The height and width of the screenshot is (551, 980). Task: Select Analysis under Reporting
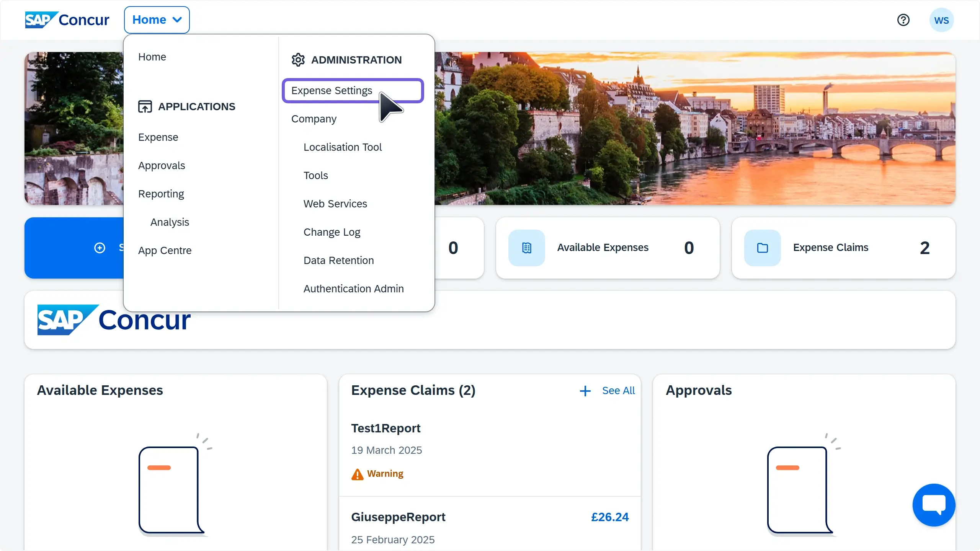pos(170,222)
